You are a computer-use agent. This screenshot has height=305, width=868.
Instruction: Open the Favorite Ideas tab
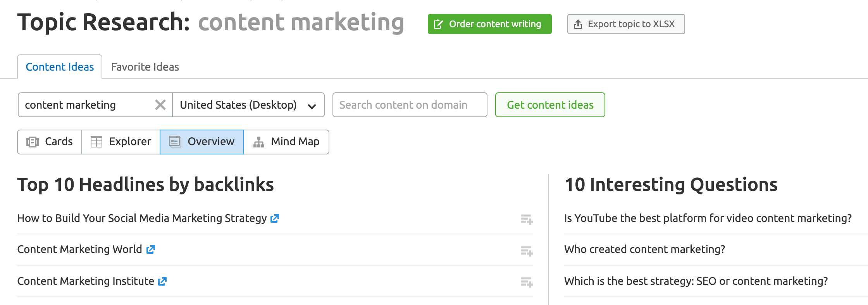coord(145,67)
